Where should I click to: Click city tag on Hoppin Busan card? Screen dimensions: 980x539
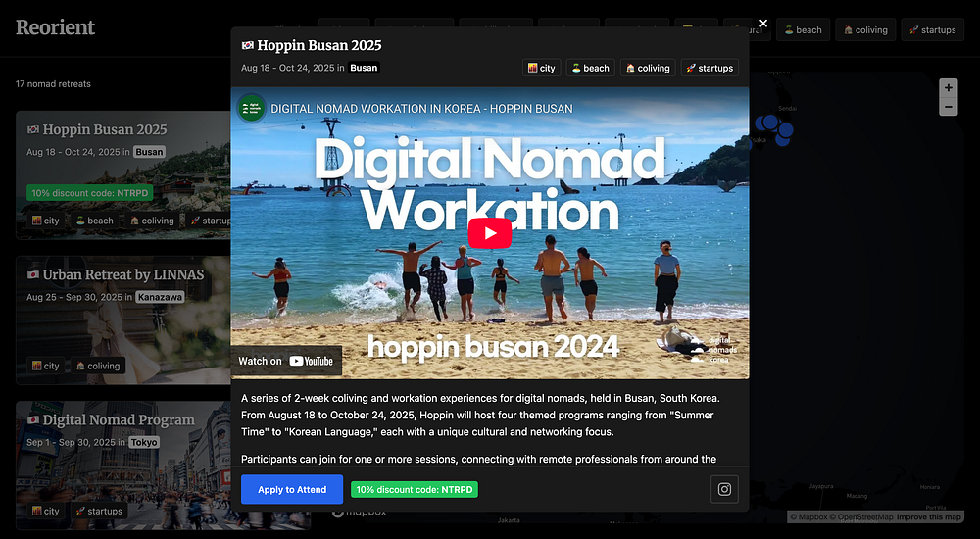pyautogui.click(x=46, y=220)
